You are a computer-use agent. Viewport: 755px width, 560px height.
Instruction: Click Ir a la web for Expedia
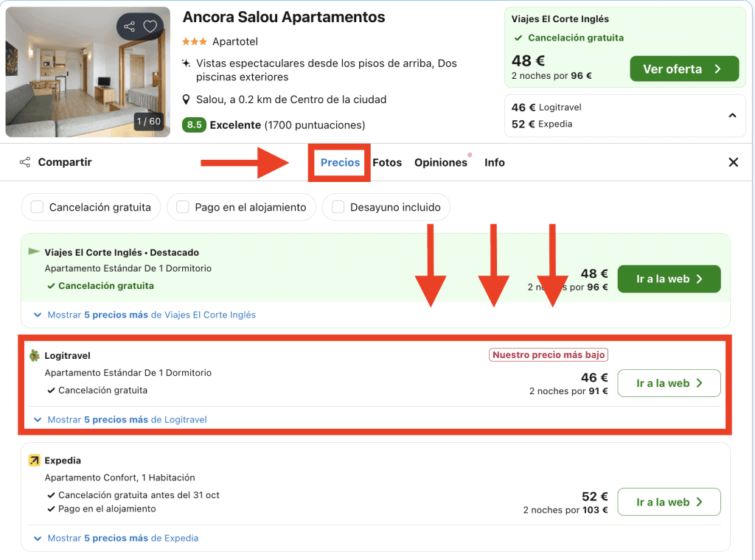point(669,502)
